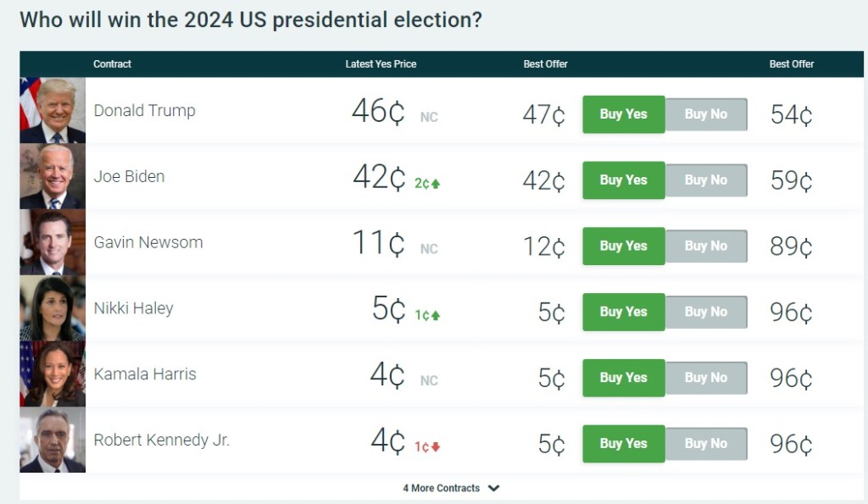Viewport: 868px width, 504px height.
Task: Buy Yes on the Gavin Newsom contract
Action: [x=623, y=246]
